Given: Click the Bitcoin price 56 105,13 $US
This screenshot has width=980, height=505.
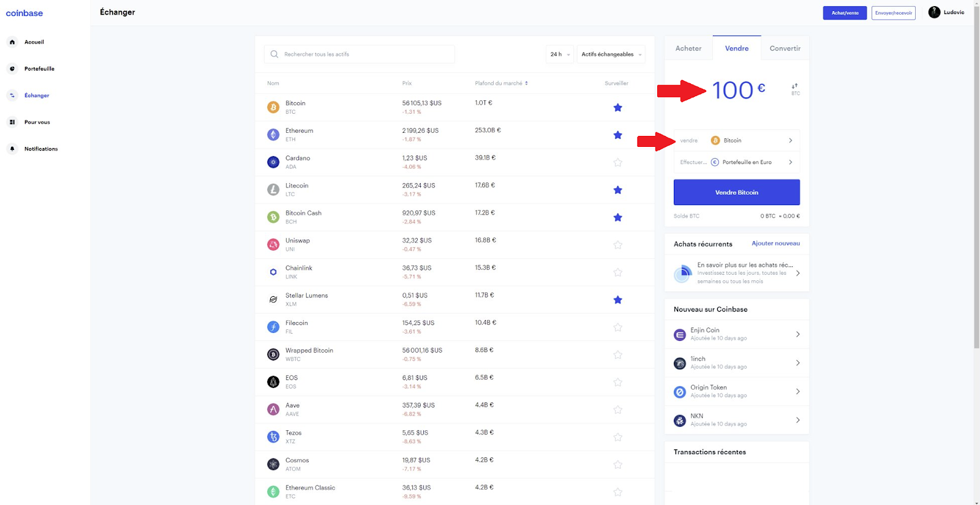Looking at the screenshot, I should tap(421, 103).
